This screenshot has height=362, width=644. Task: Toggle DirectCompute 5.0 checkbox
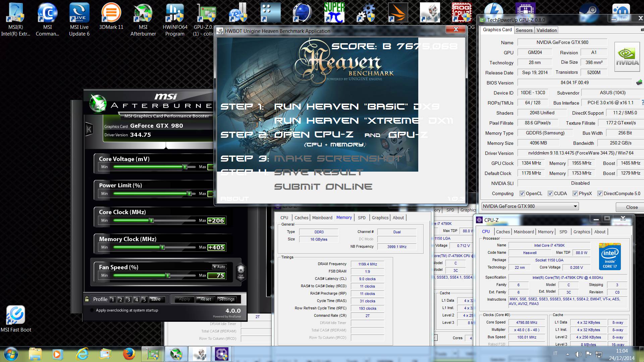click(600, 193)
